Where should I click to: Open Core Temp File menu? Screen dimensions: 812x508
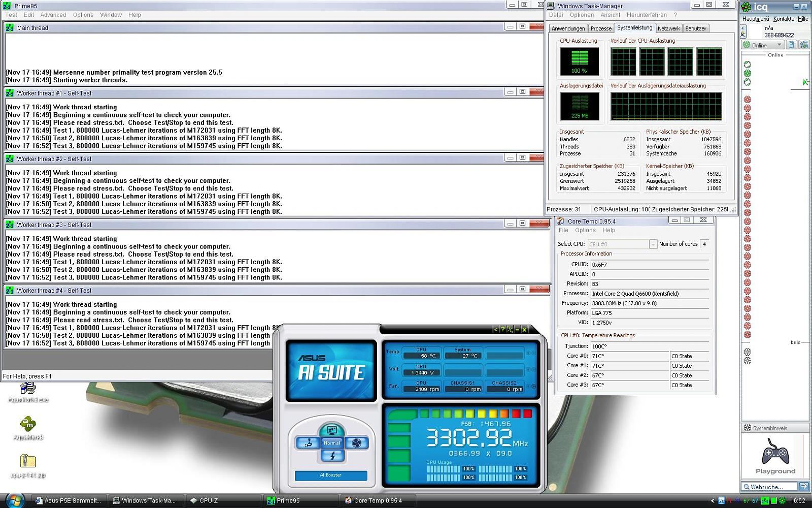tap(563, 230)
